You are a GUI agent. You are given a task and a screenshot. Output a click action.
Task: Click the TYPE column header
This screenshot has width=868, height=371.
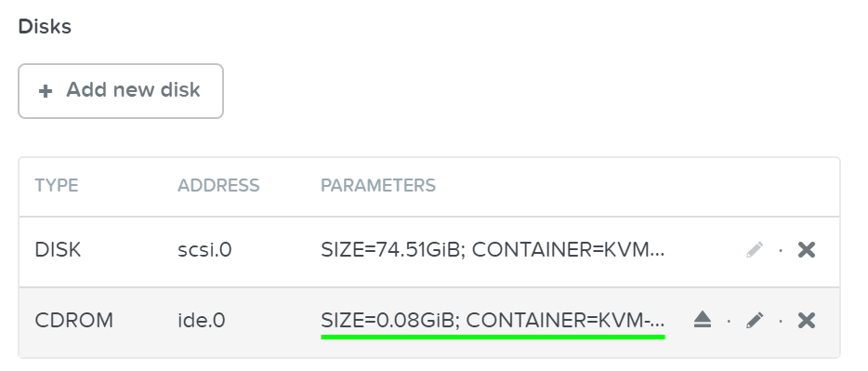pos(57,186)
